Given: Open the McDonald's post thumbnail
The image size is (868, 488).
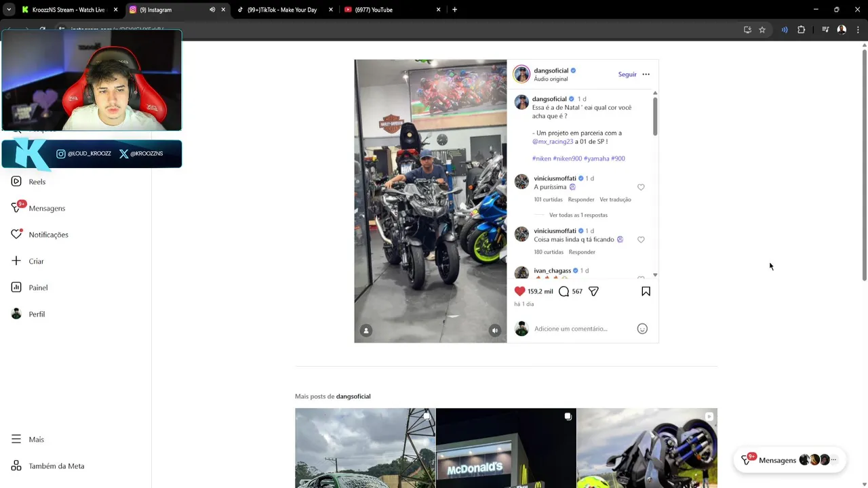Looking at the screenshot, I should tap(506, 448).
